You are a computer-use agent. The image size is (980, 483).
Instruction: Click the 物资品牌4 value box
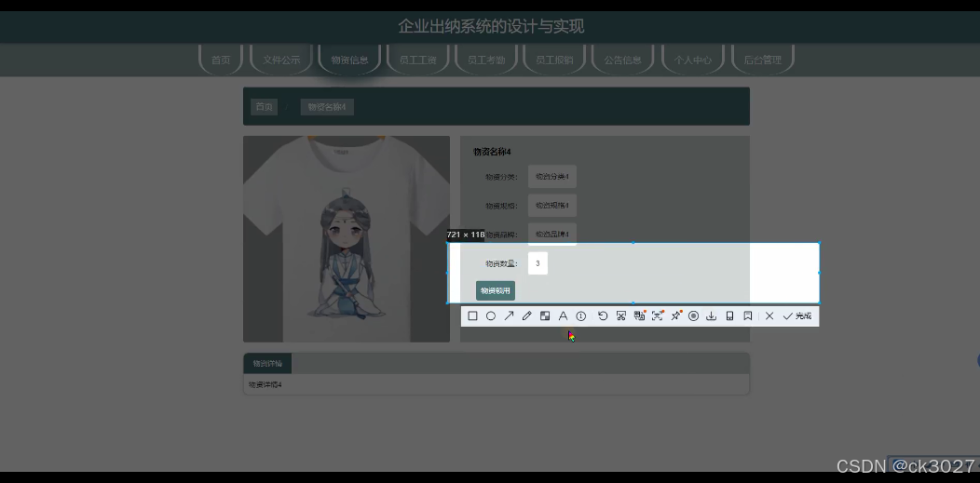tap(551, 234)
